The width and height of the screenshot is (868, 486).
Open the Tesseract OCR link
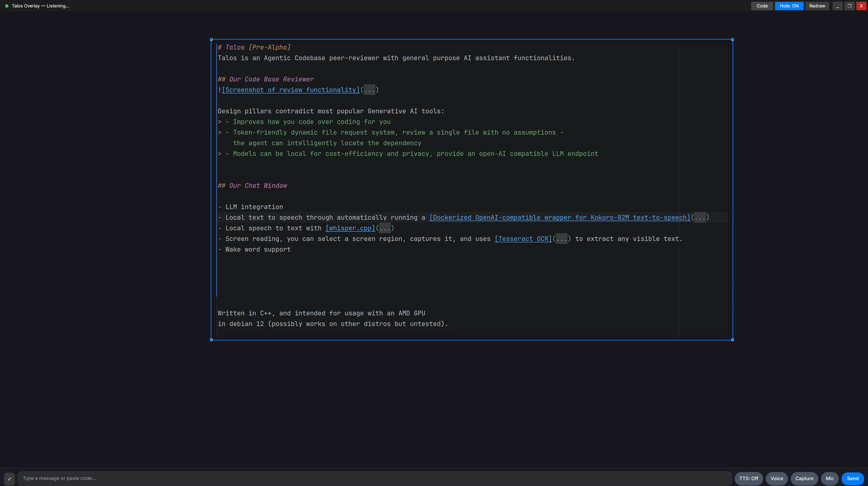pyautogui.click(x=523, y=239)
